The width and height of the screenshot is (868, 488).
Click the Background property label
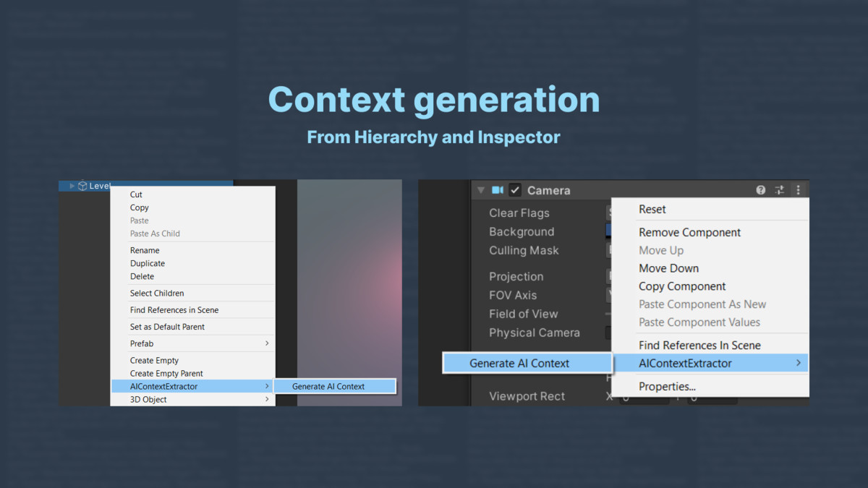pyautogui.click(x=522, y=231)
